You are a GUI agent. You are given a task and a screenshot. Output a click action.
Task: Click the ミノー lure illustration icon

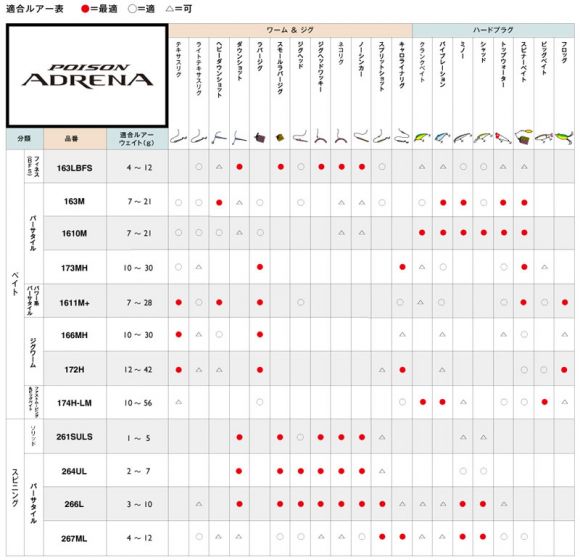(x=462, y=138)
